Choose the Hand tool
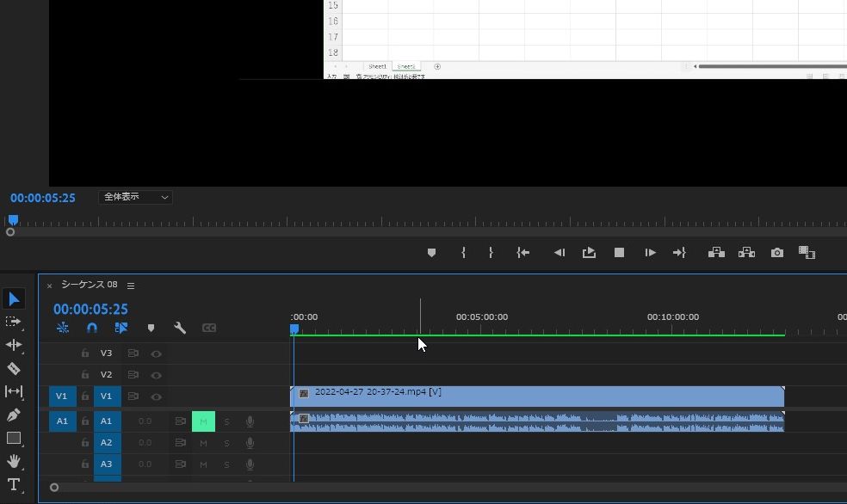The height and width of the screenshot is (504, 847). (14, 461)
